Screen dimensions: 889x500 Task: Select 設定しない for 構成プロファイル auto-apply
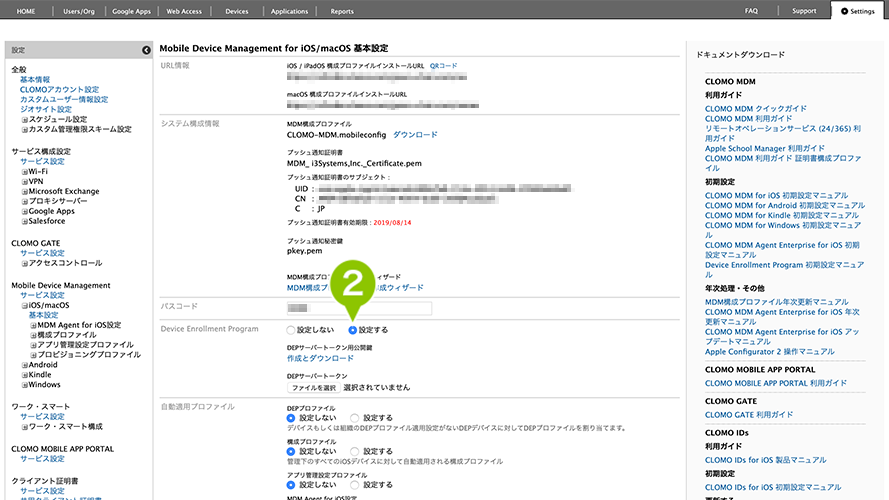click(x=291, y=451)
